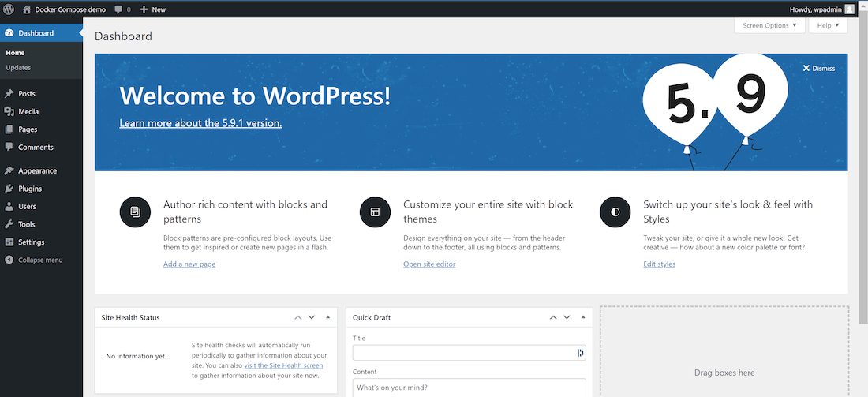This screenshot has width=868, height=397.
Task: Click the wpadmin user avatar
Action: [x=849, y=9]
